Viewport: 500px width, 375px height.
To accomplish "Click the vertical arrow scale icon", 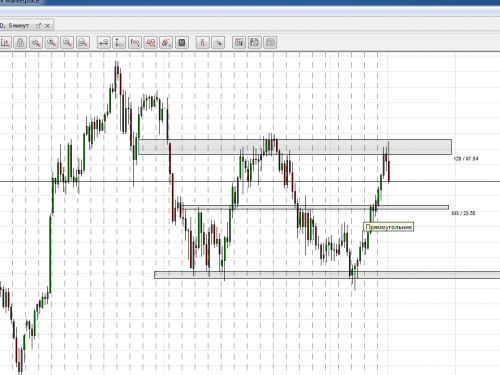I will click(119, 42).
